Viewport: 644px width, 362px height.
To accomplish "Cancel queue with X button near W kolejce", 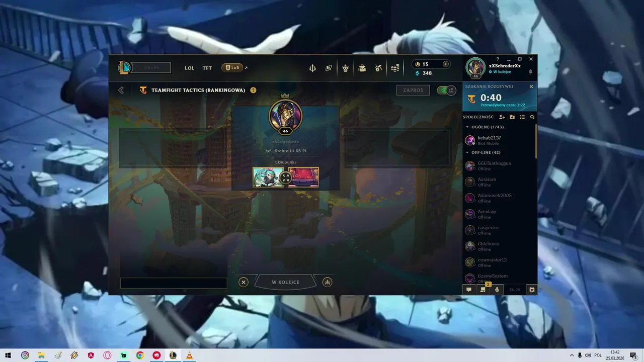I will [244, 282].
